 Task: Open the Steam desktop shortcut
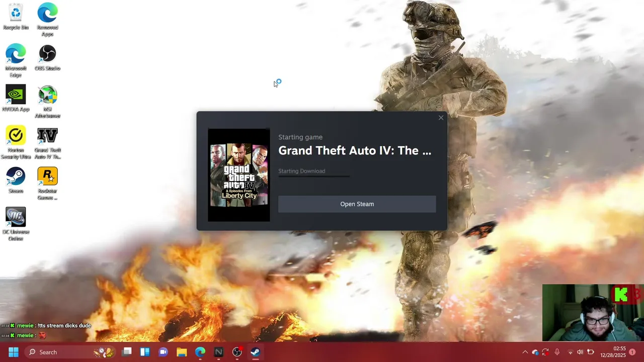click(x=16, y=180)
